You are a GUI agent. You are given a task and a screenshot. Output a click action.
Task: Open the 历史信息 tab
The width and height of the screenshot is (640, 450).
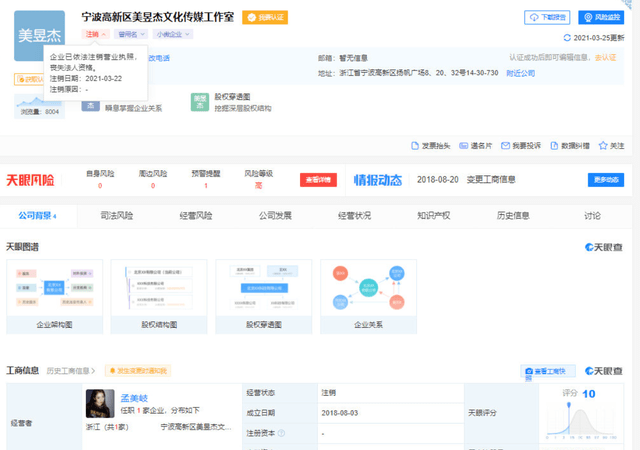513,215
